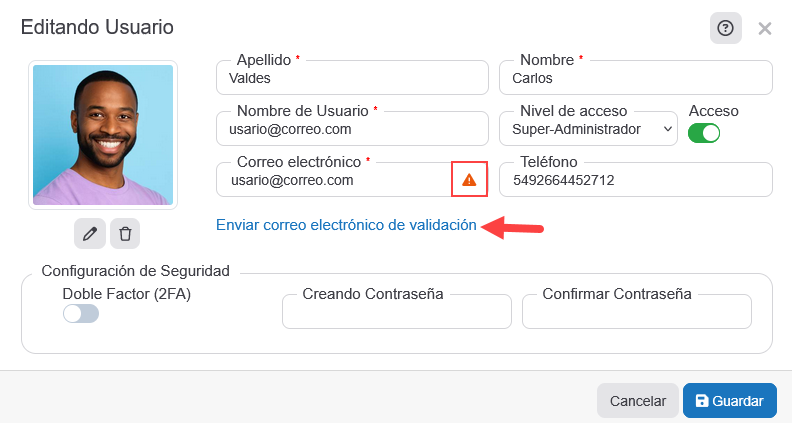This screenshot has width=792, height=423.
Task: Click the Correo electrónico text field
Action: 333,180
